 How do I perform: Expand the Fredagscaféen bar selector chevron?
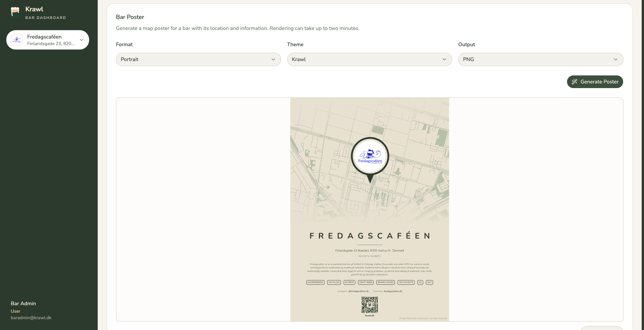pos(81,40)
